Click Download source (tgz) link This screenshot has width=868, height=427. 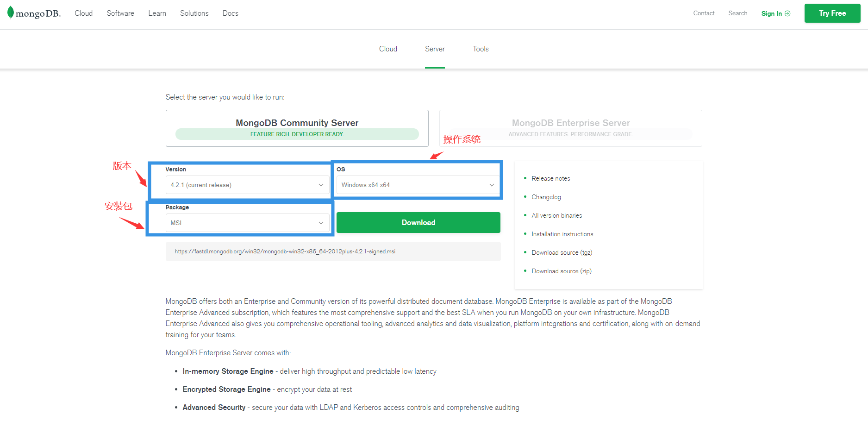[562, 253]
